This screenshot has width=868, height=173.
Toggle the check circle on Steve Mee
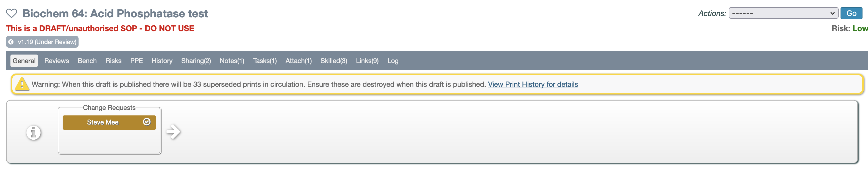pos(147,122)
